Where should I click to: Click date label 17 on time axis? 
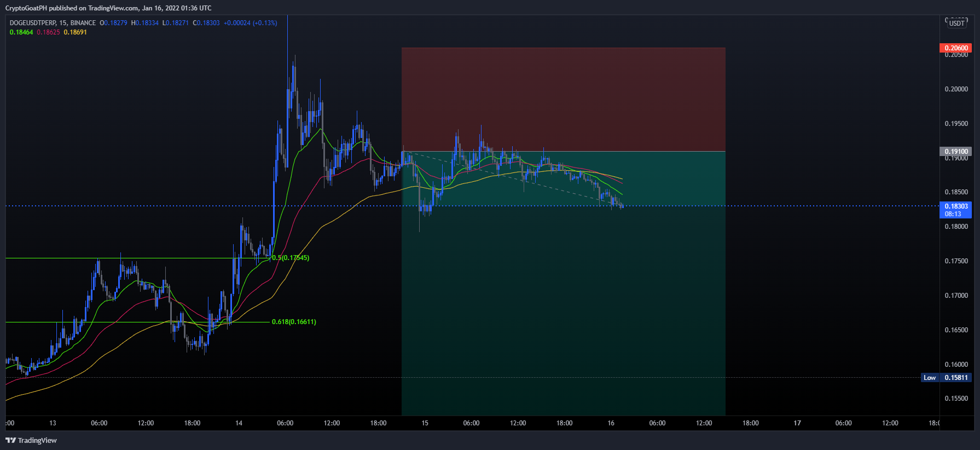coord(797,423)
